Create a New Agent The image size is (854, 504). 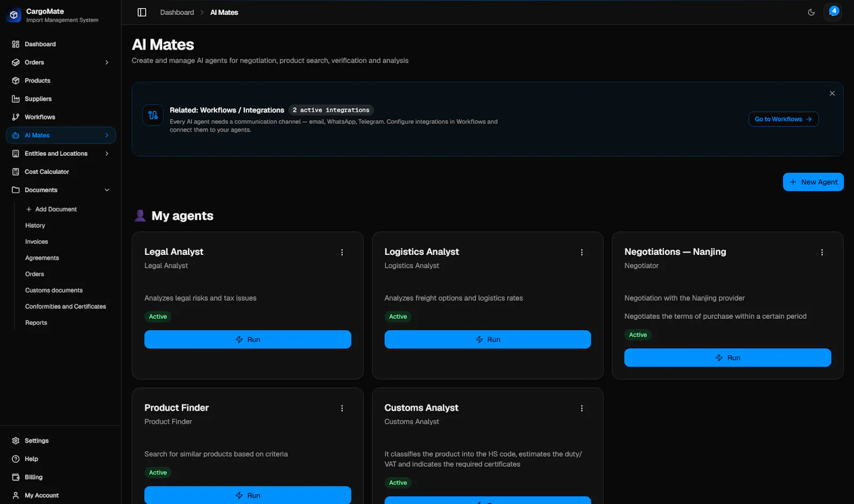click(x=813, y=182)
